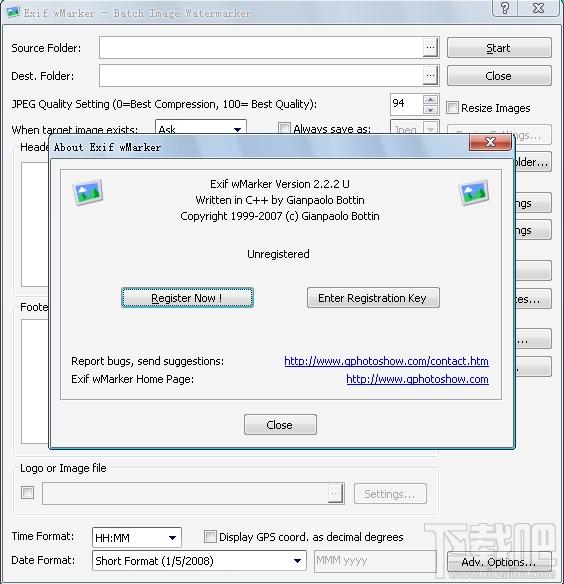Click the right picture icon in About dialog
Viewport: 564px width, 584px height.
(473, 192)
